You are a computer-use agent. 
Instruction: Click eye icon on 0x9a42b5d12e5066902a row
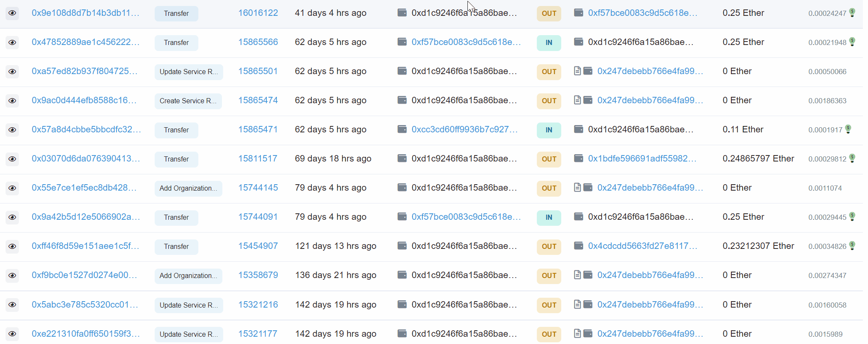tap(12, 217)
